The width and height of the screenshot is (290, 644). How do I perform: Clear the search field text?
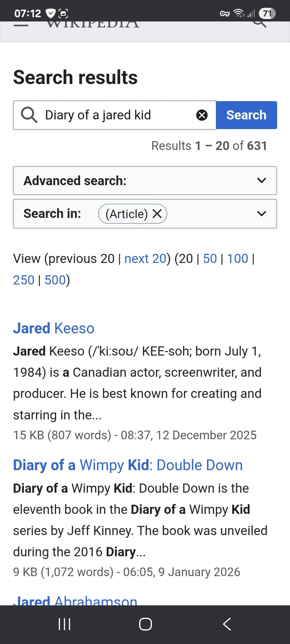tap(202, 115)
